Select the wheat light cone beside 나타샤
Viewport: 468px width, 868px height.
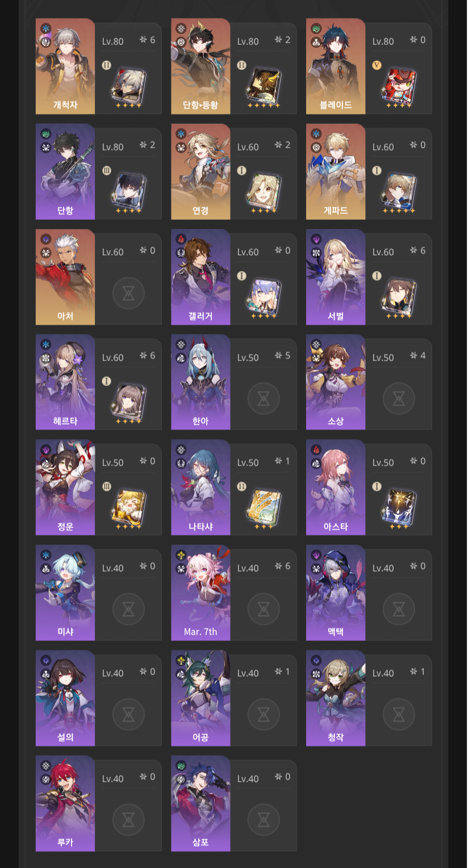(264, 505)
